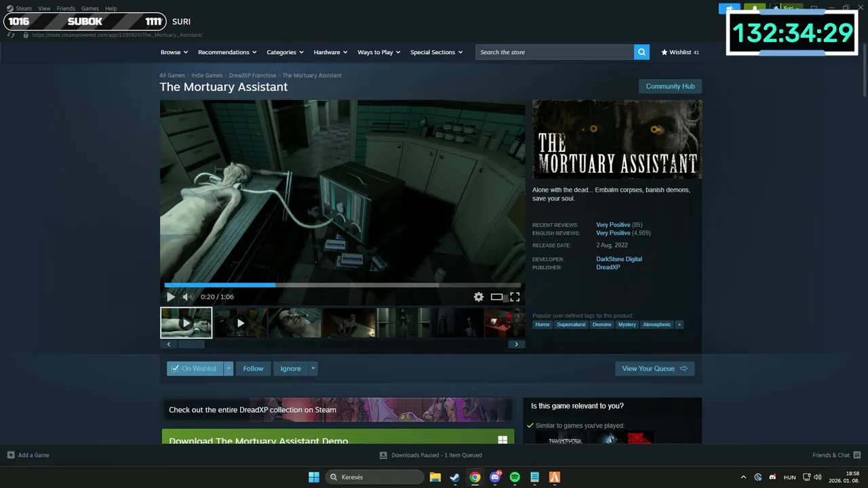Open the Hardware dropdown menu
The width and height of the screenshot is (868, 488).
[330, 52]
